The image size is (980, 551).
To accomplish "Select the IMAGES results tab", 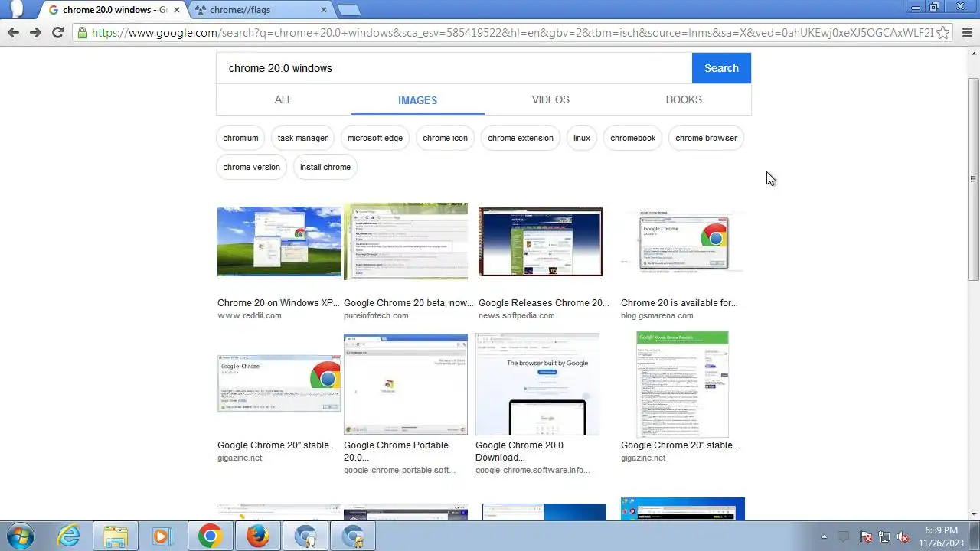I will point(417,100).
